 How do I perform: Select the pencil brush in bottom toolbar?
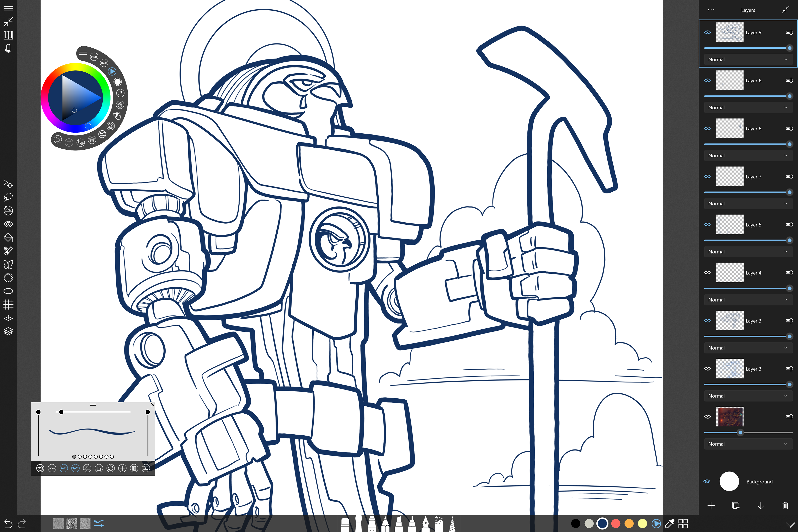385,524
